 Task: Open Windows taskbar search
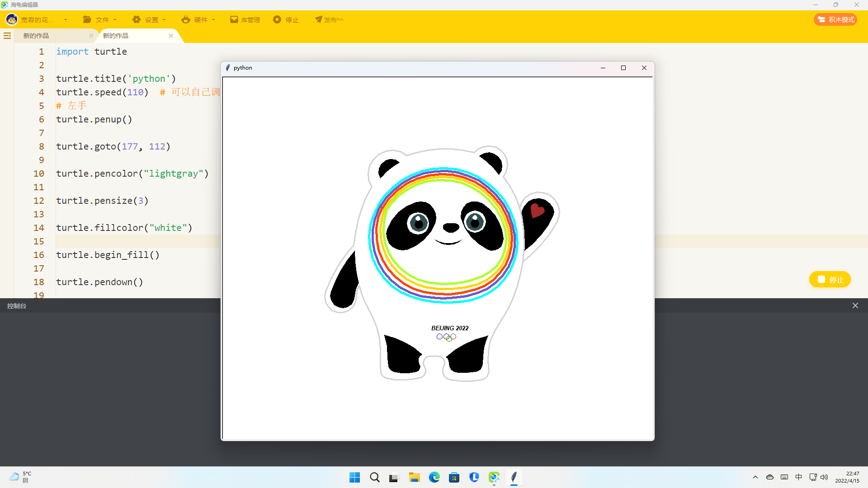375,477
